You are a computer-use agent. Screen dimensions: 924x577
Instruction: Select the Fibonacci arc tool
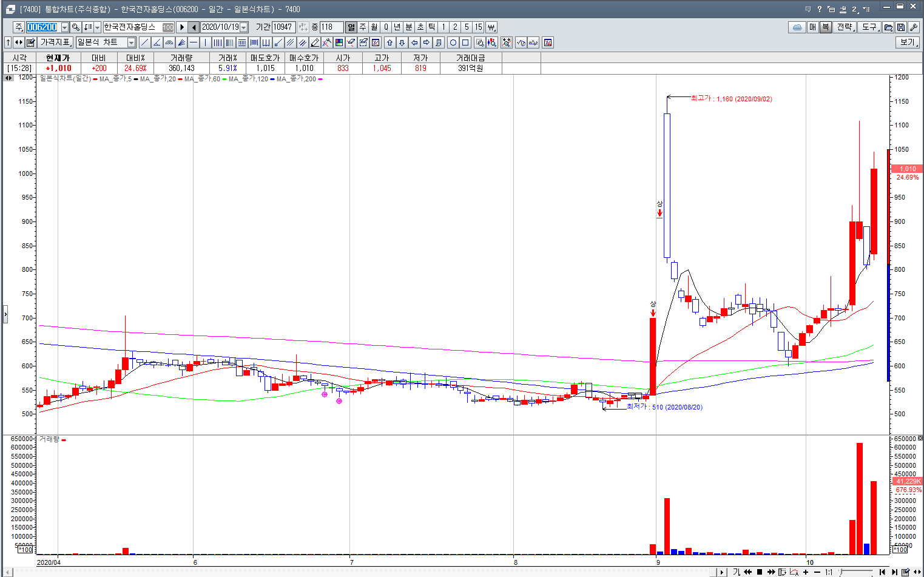[169, 42]
